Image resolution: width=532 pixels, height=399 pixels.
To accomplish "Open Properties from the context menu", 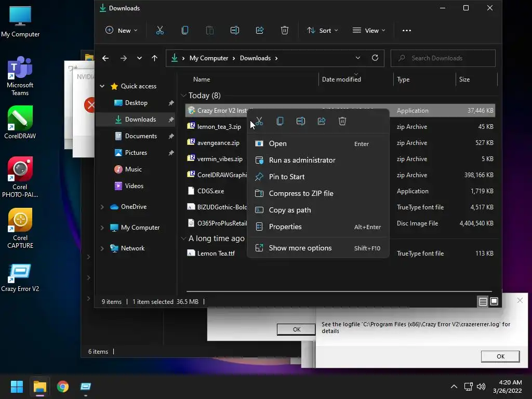I will coord(318,227).
